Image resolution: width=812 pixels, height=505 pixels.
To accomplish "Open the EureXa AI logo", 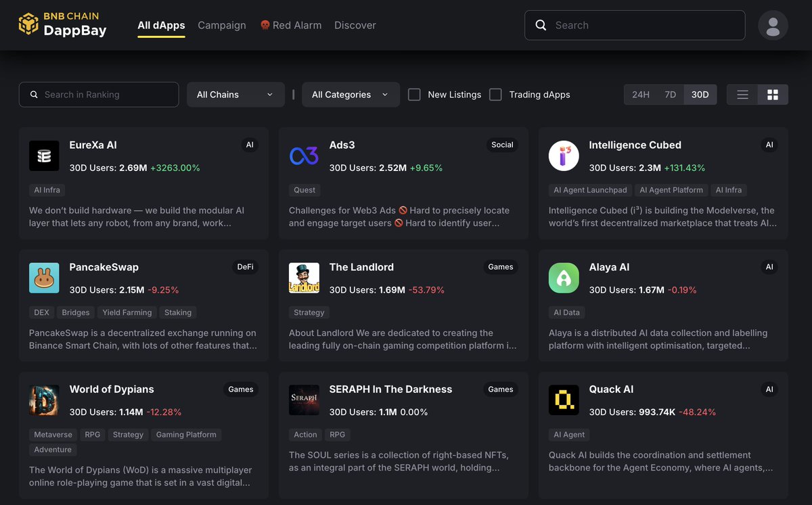I will (44, 155).
